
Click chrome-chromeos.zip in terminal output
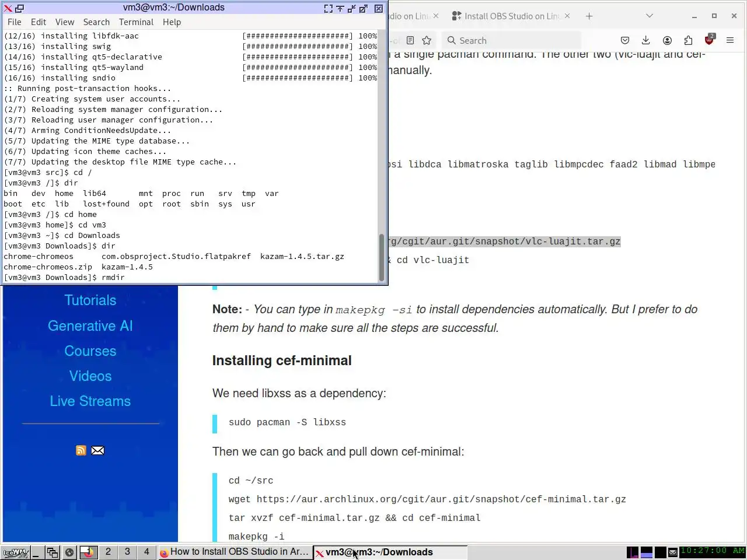click(48, 267)
